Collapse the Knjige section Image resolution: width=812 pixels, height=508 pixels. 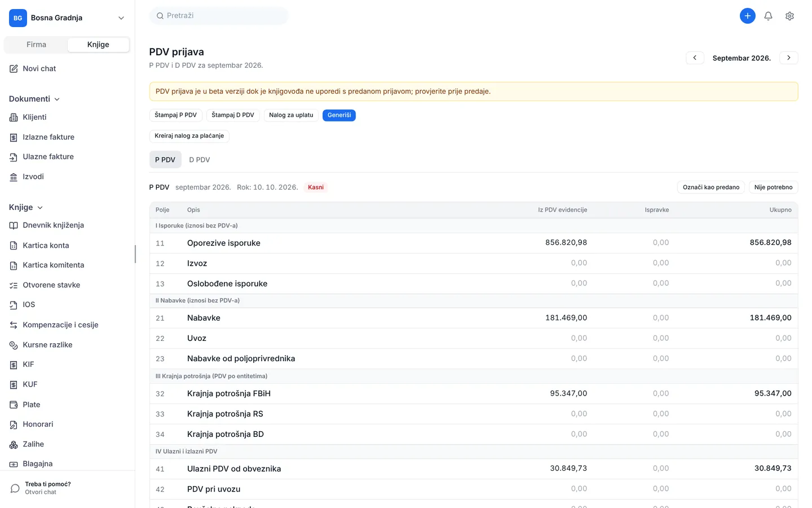pos(26,207)
